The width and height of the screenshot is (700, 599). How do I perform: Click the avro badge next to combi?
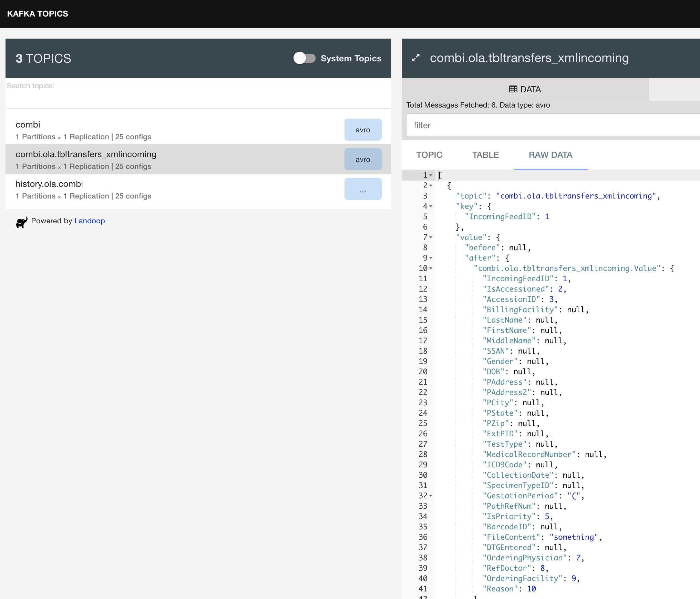click(363, 130)
